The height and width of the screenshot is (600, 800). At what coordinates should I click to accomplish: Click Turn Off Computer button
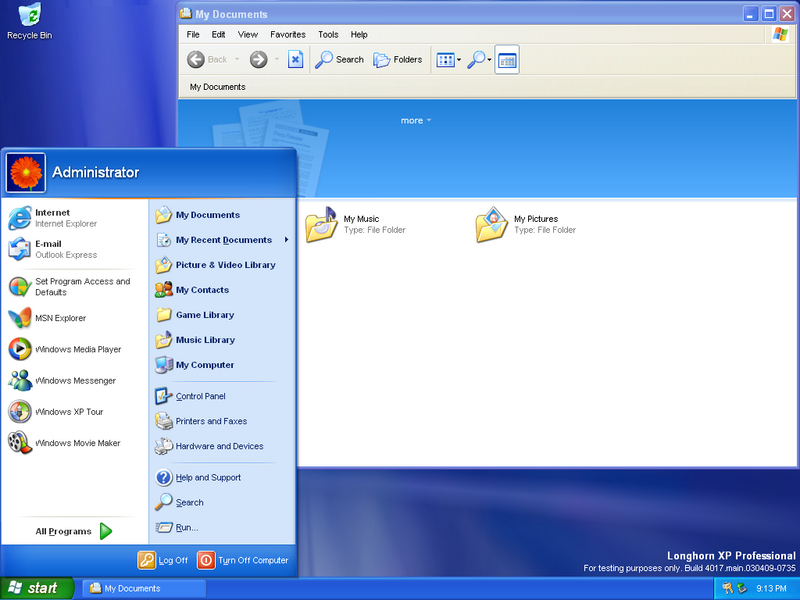pos(243,560)
